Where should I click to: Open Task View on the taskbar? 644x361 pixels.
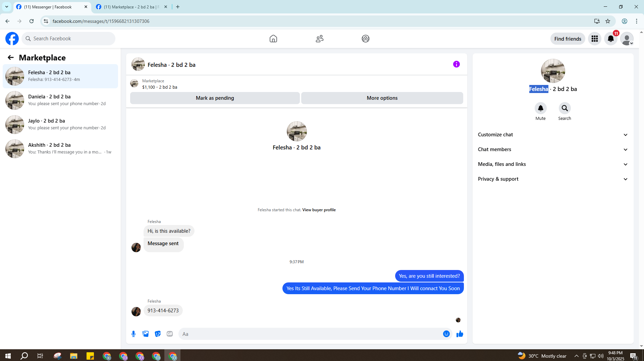[40, 356]
